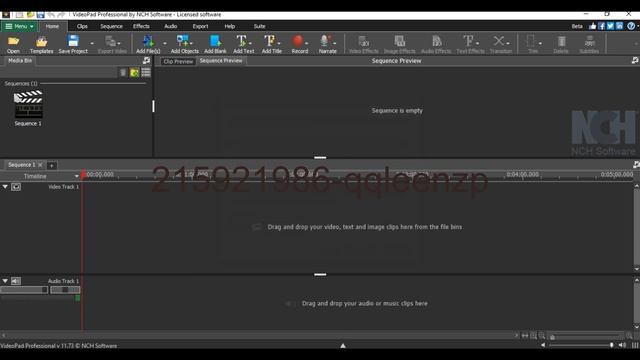Click the LinkedIn share icon

point(619,26)
